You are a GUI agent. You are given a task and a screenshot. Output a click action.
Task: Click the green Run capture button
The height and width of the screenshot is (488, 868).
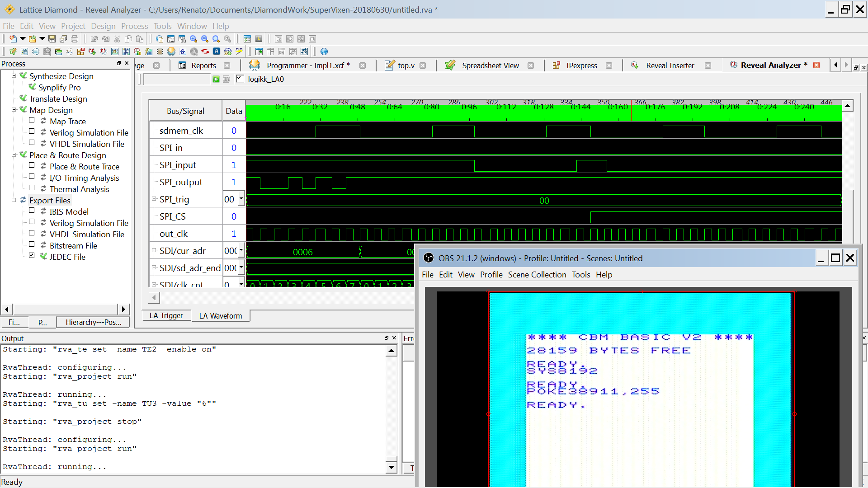(x=216, y=80)
